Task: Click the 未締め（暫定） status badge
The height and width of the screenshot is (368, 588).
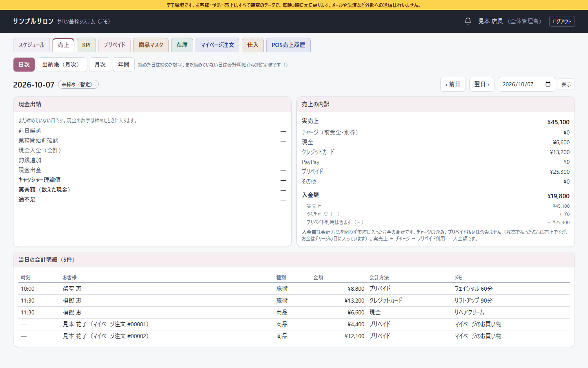Action: (78, 84)
